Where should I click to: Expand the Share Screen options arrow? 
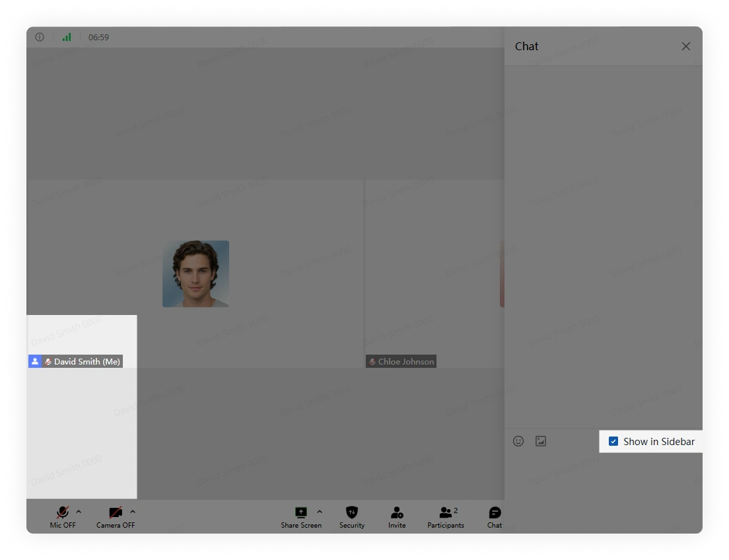[x=320, y=512]
